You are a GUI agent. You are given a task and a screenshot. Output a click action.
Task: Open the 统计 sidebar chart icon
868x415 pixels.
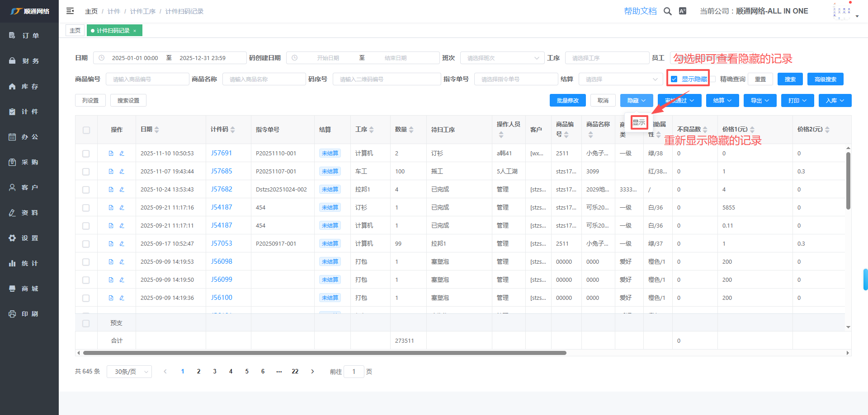(12, 263)
